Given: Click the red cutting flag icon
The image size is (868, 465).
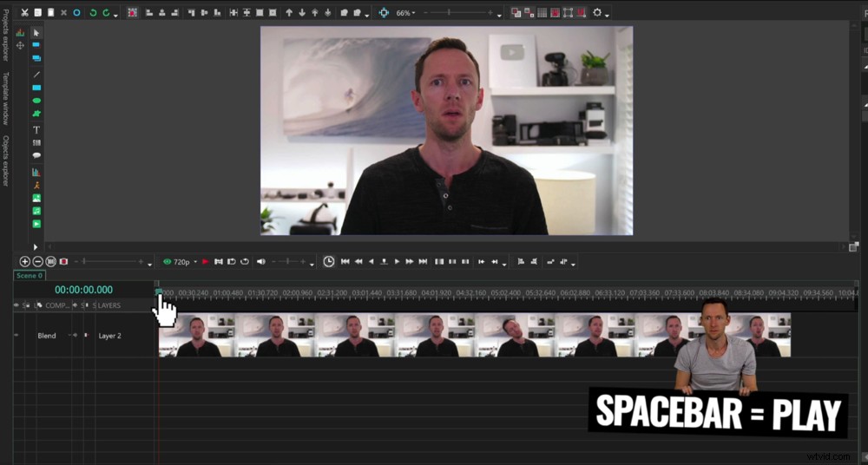Looking at the screenshot, I should tap(206, 261).
